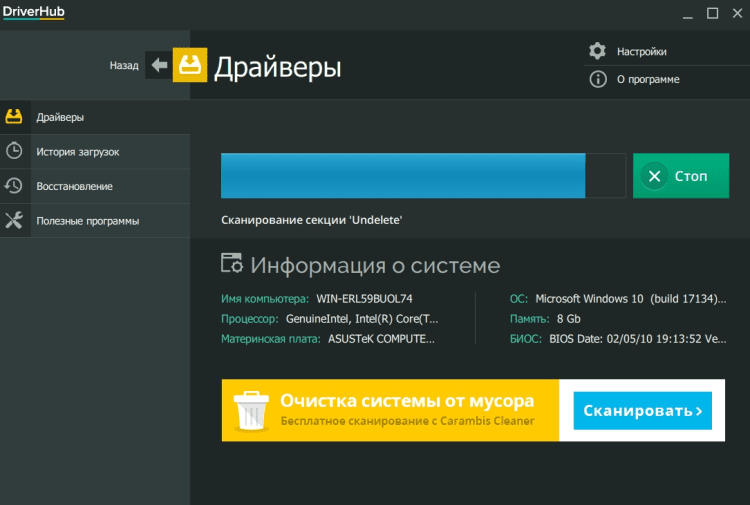Click the back arrow icon
Image resolution: width=750 pixels, height=505 pixels.
pyautogui.click(x=158, y=65)
